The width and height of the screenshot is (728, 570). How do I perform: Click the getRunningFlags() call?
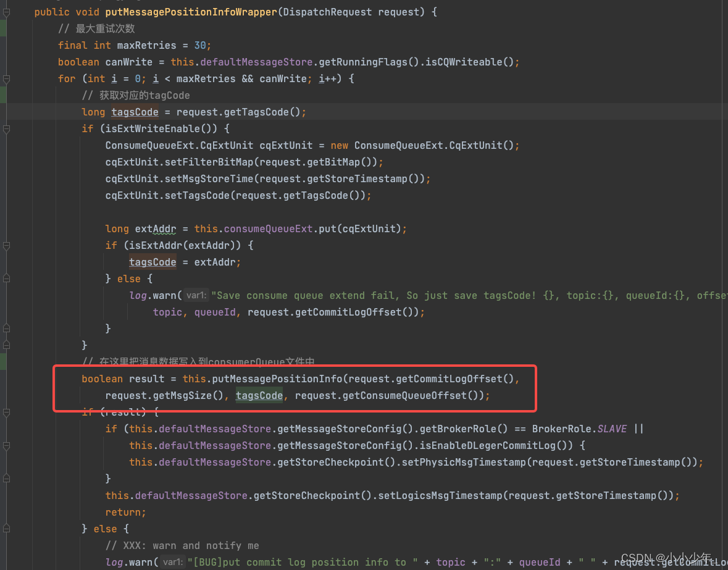pos(369,62)
